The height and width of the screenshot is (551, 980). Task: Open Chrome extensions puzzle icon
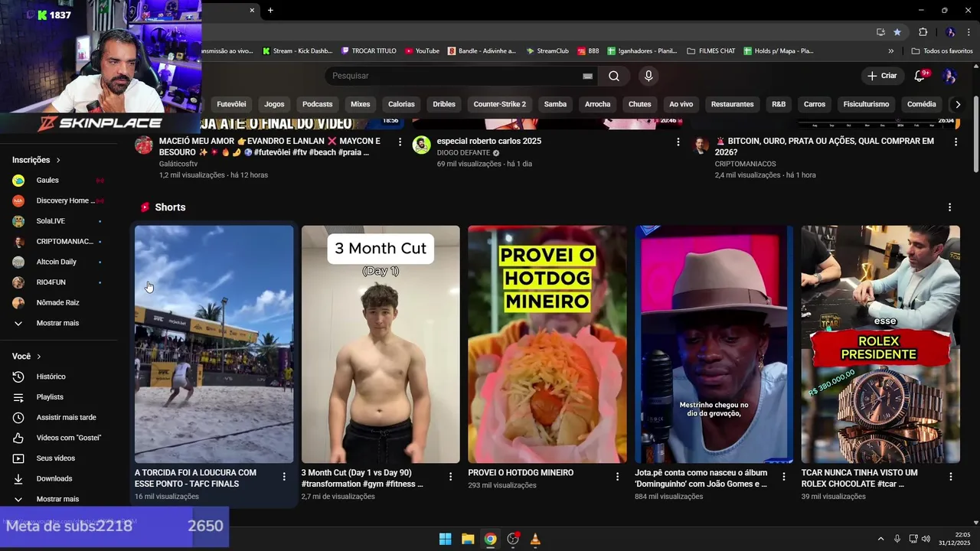pos(923,32)
